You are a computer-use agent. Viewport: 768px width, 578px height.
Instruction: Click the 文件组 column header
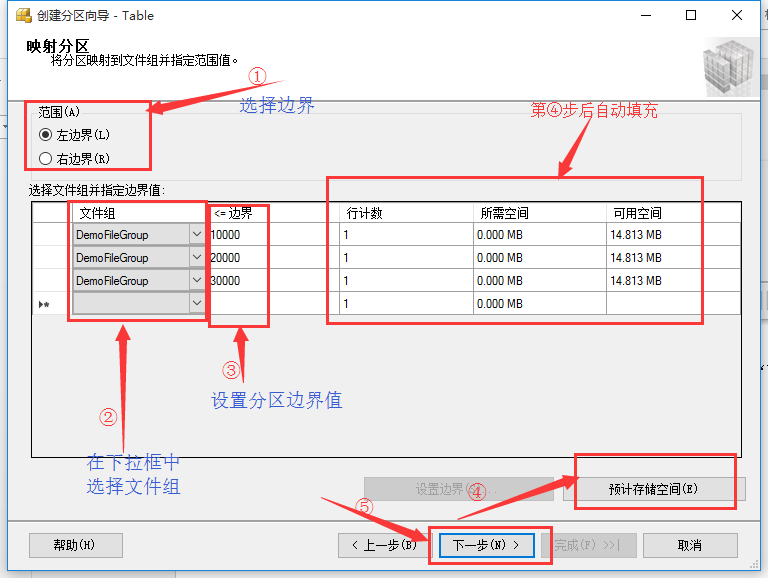tap(138, 212)
